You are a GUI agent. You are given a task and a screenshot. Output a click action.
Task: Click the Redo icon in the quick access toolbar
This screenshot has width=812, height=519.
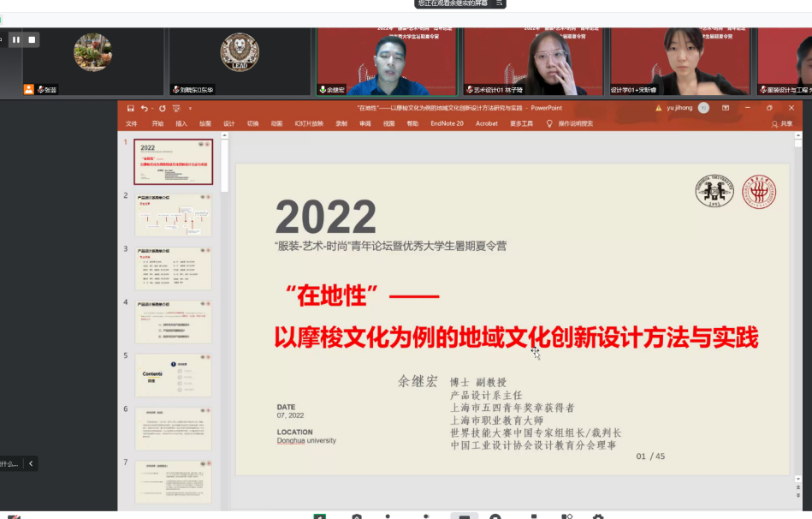[162, 108]
